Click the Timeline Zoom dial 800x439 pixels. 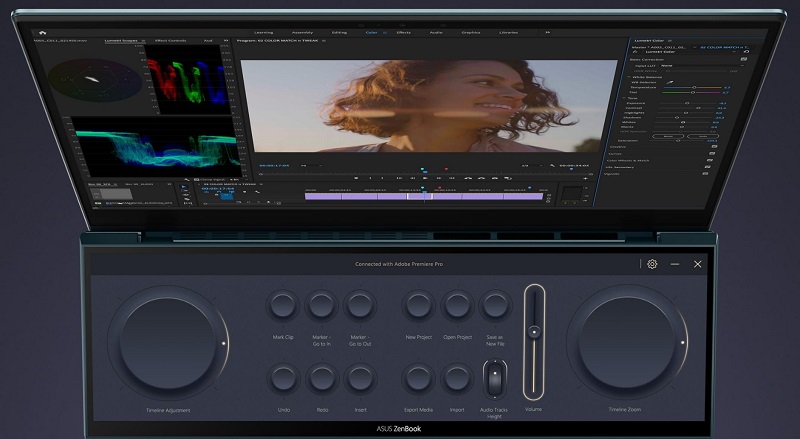pyautogui.click(x=627, y=343)
